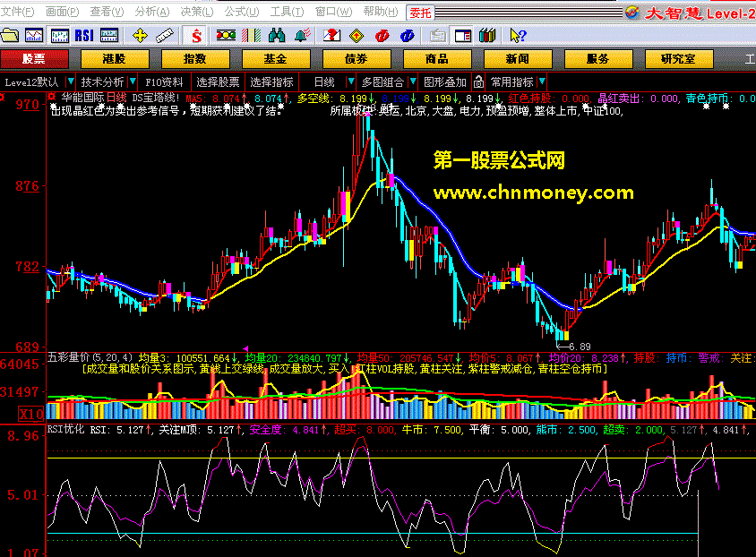Click the colored books toolbar icon

tap(487, 36)
